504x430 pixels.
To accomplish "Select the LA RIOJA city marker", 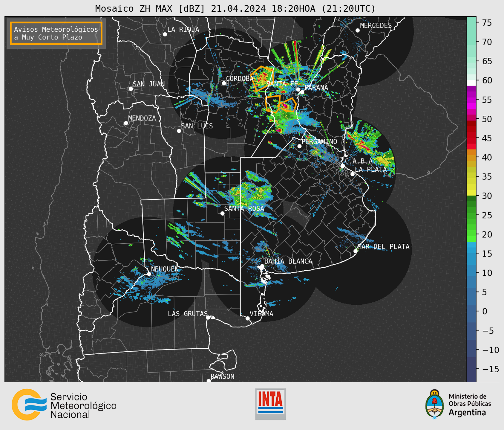I will (165, 34).
